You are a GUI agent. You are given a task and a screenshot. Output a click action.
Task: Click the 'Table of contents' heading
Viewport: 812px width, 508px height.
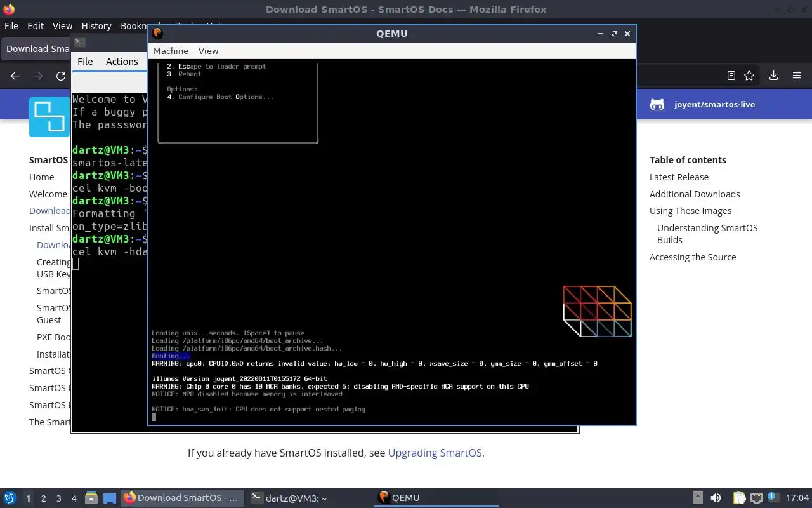[x=688, y=160]
